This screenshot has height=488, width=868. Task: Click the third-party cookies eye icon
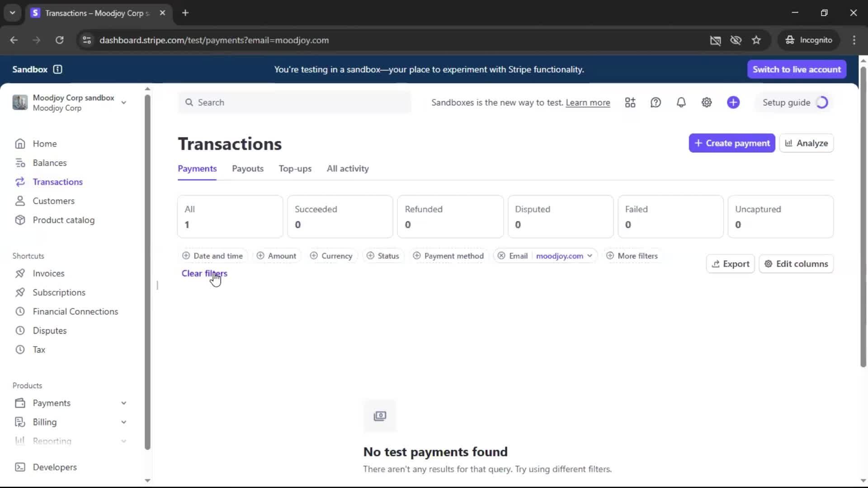pyautogui.click(x=736, y=40)
